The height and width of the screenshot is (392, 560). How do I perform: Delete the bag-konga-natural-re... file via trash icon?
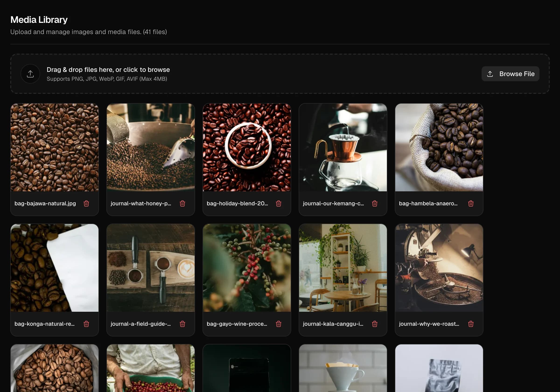coord(86,324)
